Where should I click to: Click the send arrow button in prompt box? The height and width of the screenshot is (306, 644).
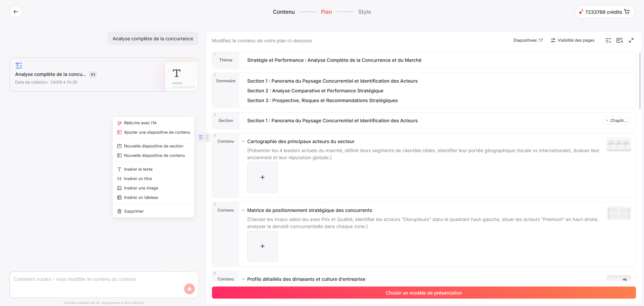[x=190, y=289]
